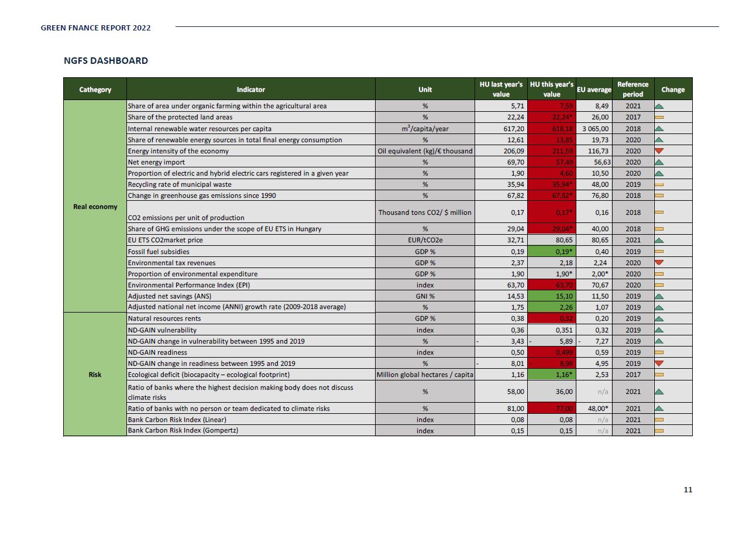
Task: Click the page number 11
Action: click(x=688, y=489)
